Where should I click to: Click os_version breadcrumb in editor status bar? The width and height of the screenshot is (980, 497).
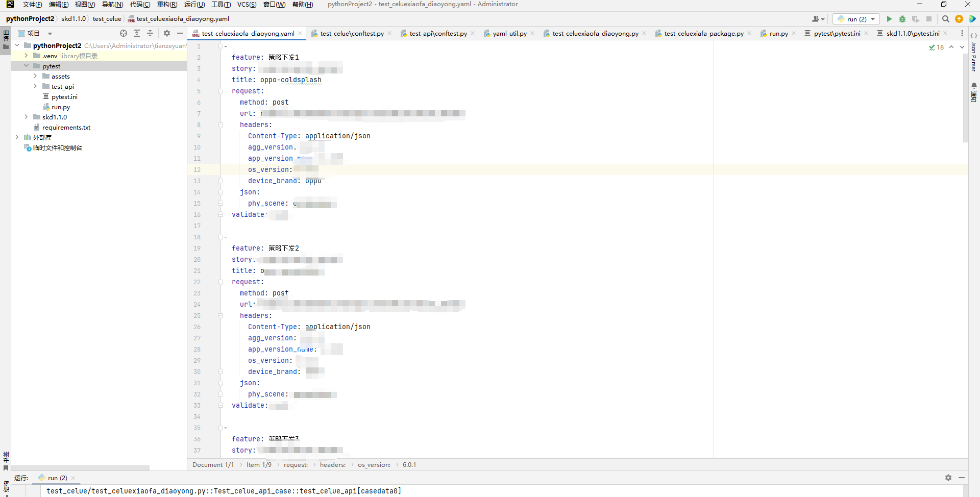[374, 465]
